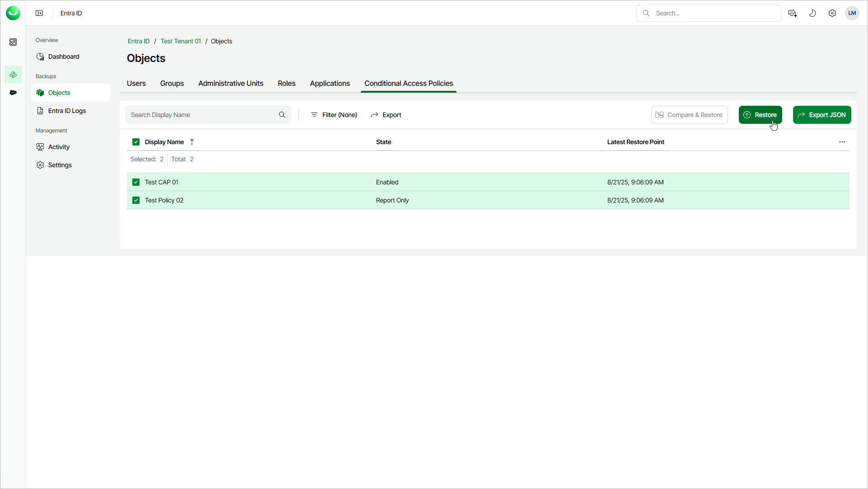Uncheck the Test Policy 02 checkbox
This screenshot has width=868, height=489.
click(x=136, y=200)
